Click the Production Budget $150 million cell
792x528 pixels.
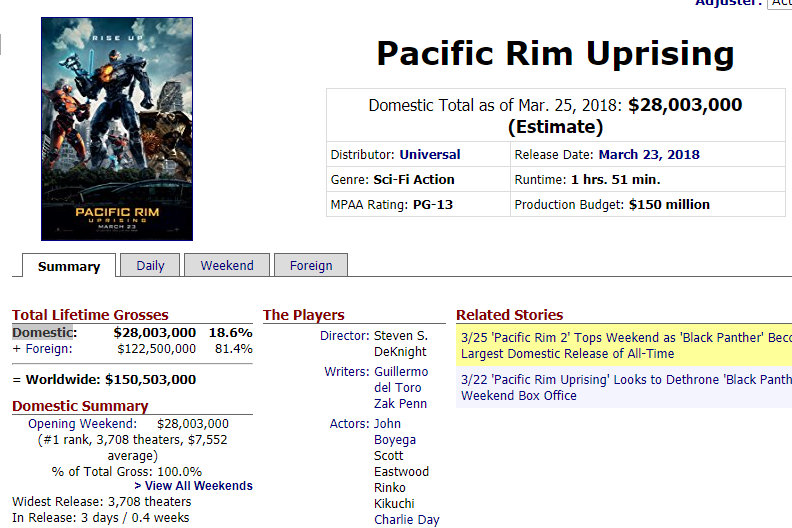(x=648, y=205)
